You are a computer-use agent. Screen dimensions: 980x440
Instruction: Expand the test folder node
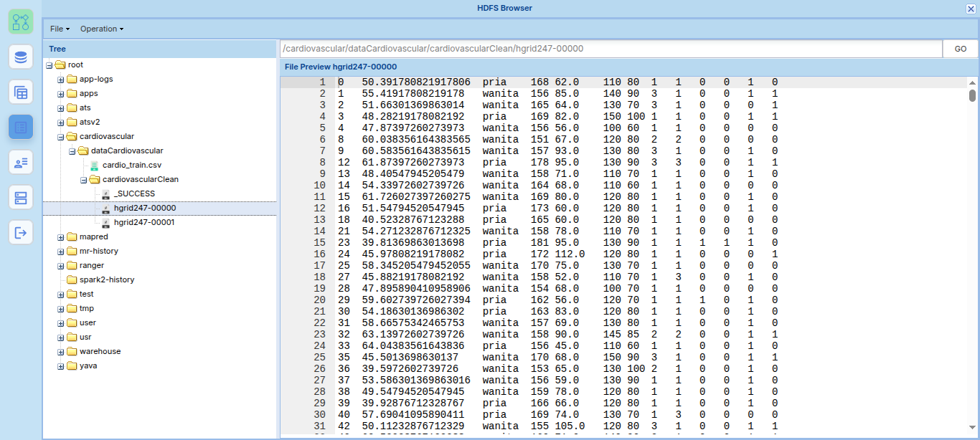(61, 295)
